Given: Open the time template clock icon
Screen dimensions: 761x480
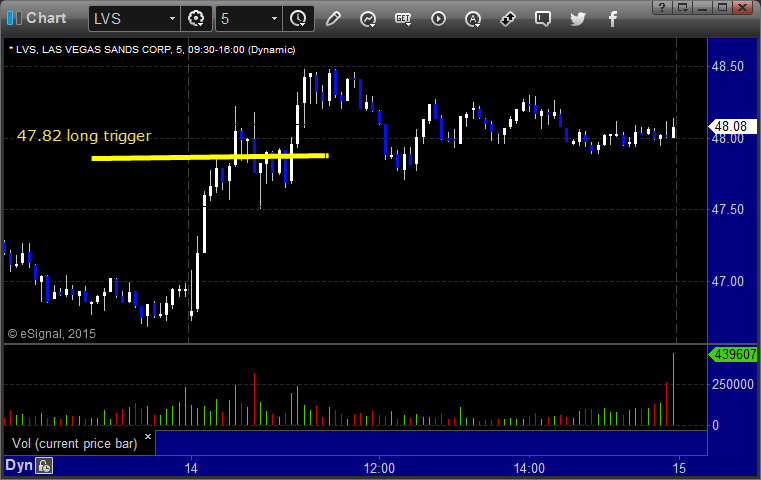Looking at the screenshot, I should coord(298,19).
